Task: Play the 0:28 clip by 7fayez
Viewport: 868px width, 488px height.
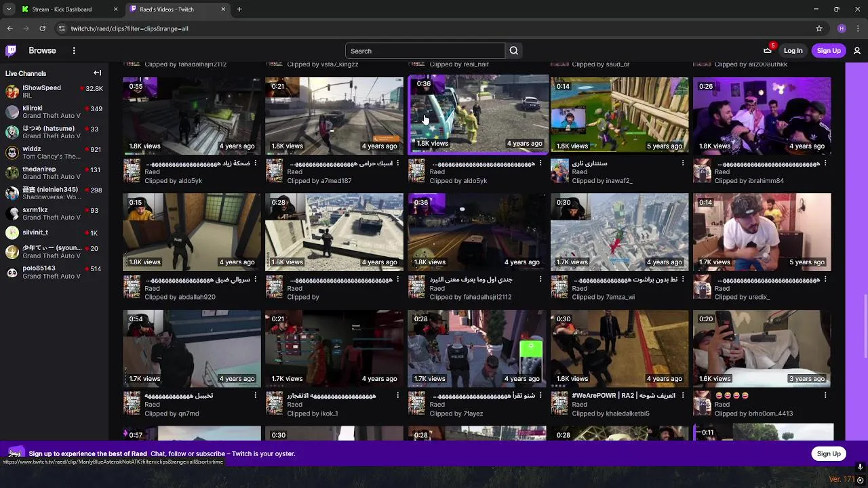Action: coord(477,348)
